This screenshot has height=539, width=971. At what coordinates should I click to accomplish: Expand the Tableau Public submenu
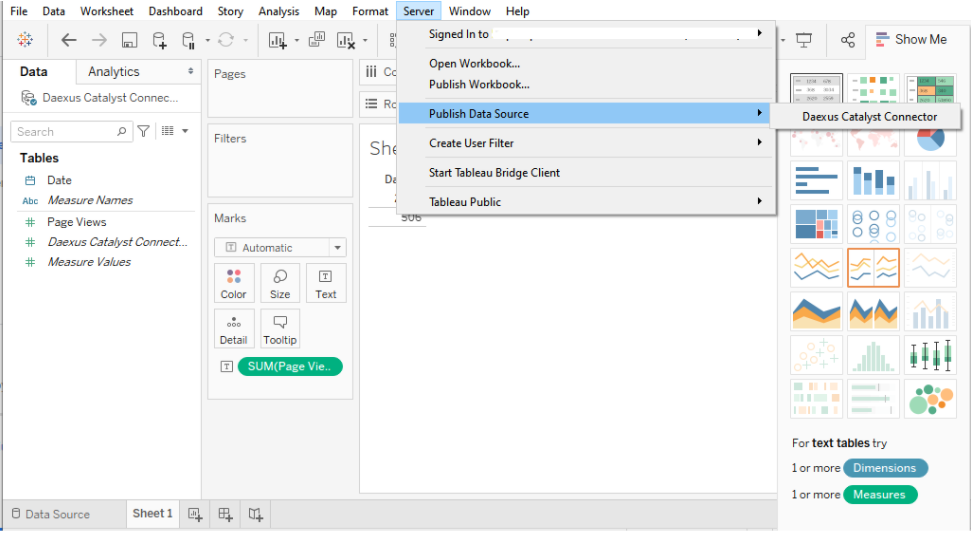[x=759, y=201]
